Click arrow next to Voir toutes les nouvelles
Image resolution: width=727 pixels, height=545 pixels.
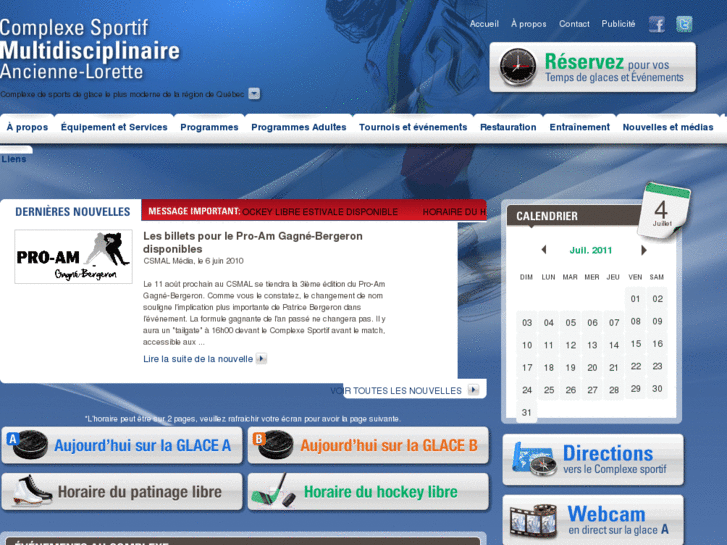pyautogui.click(x=473, y=390)
